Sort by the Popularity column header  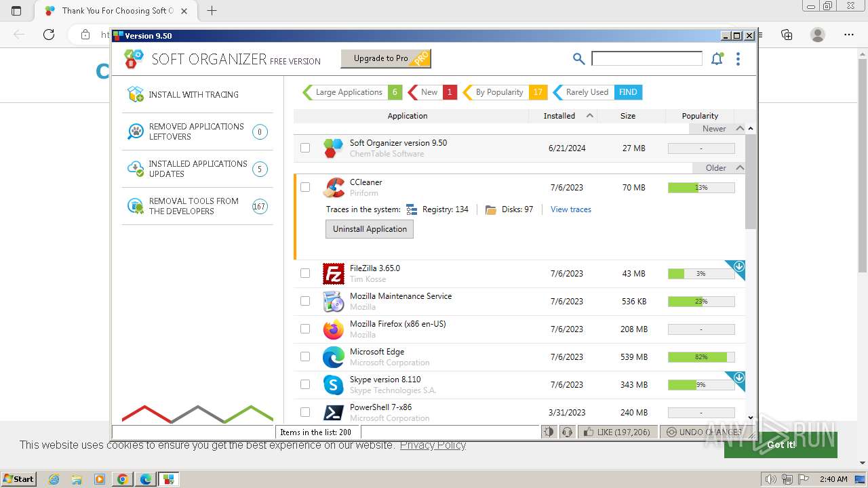click(x=700, y=116)
